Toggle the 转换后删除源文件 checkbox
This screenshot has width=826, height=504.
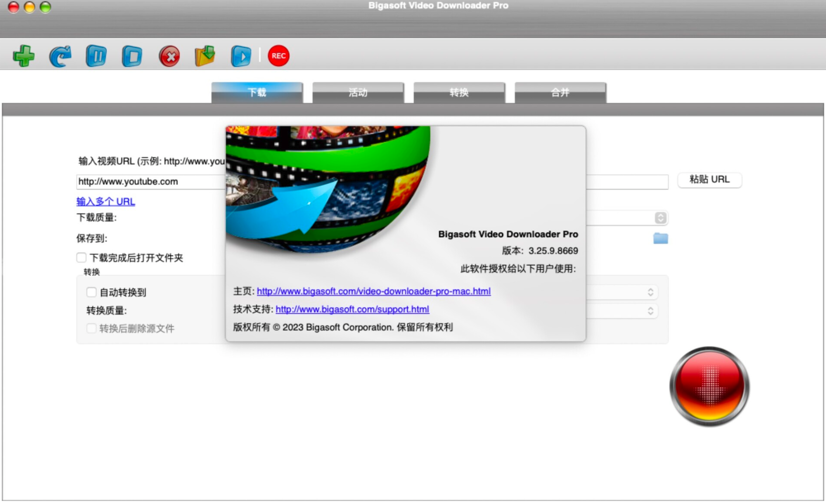tap(91, 328)
